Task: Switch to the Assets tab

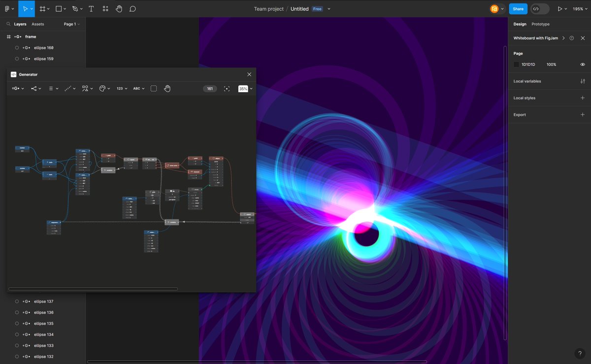Action: [38, 24]
